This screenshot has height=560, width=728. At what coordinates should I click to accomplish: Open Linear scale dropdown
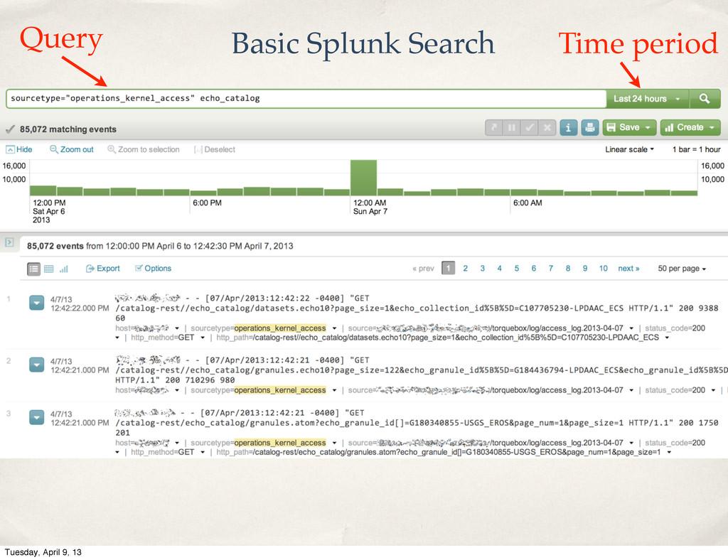pos(629,149)
